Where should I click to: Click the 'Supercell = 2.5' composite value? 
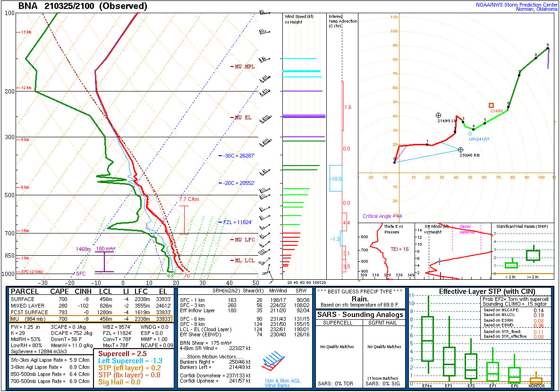click(x=122, y=354)
